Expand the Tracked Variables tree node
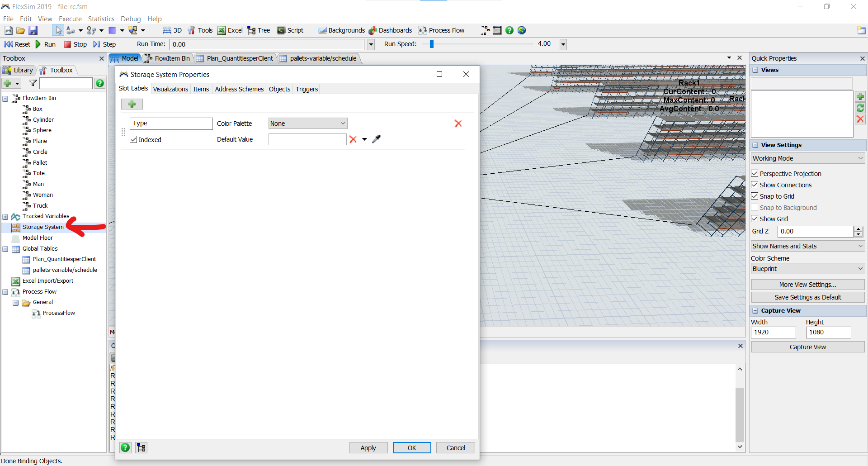868x466 pixels. click(x=5, y=217)
